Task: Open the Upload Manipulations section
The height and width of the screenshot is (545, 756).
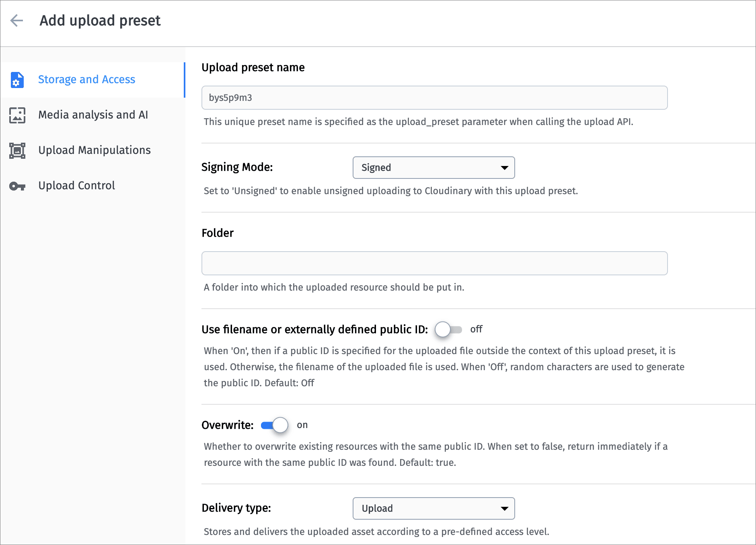Action: 94,150
